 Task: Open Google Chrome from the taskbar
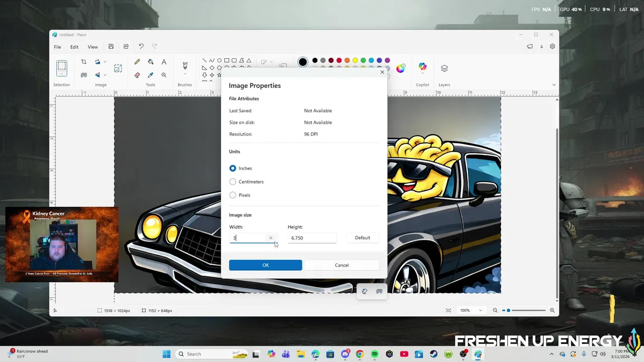[360, 354]
